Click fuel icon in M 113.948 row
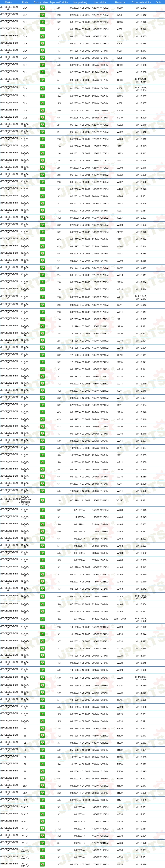Image resolution: width=165 pixels, height=868 pixels. 42,663
